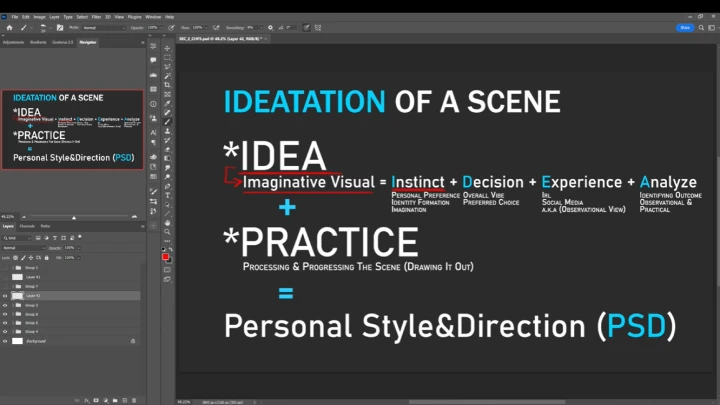The image size is (720, 405).
Task: Open the Filter menu
Action: 96,17
